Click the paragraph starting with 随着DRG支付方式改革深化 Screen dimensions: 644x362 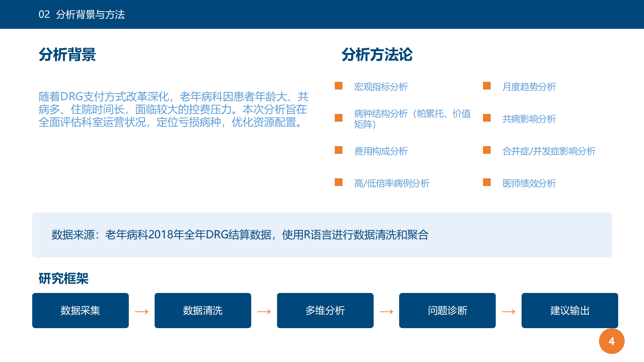pos(173,109)
